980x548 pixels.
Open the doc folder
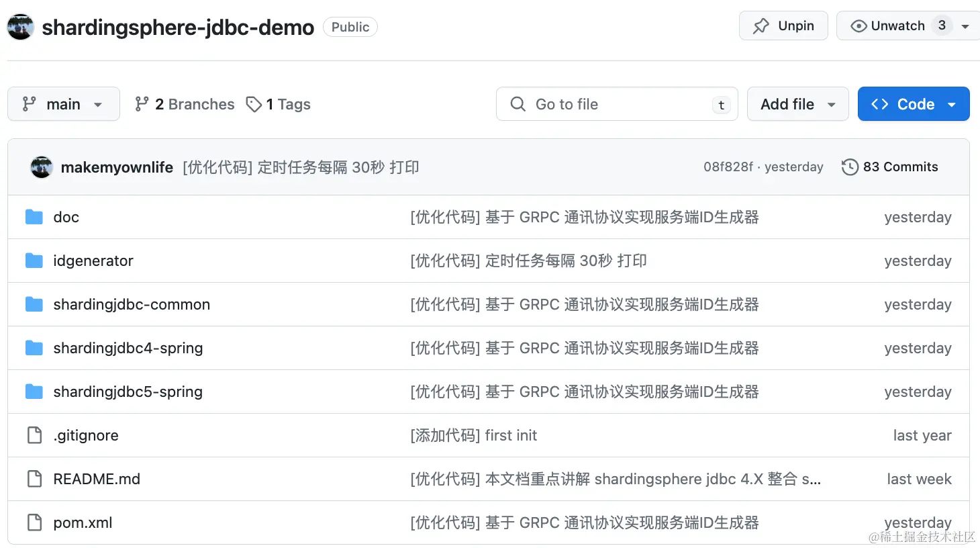(66, 217)
